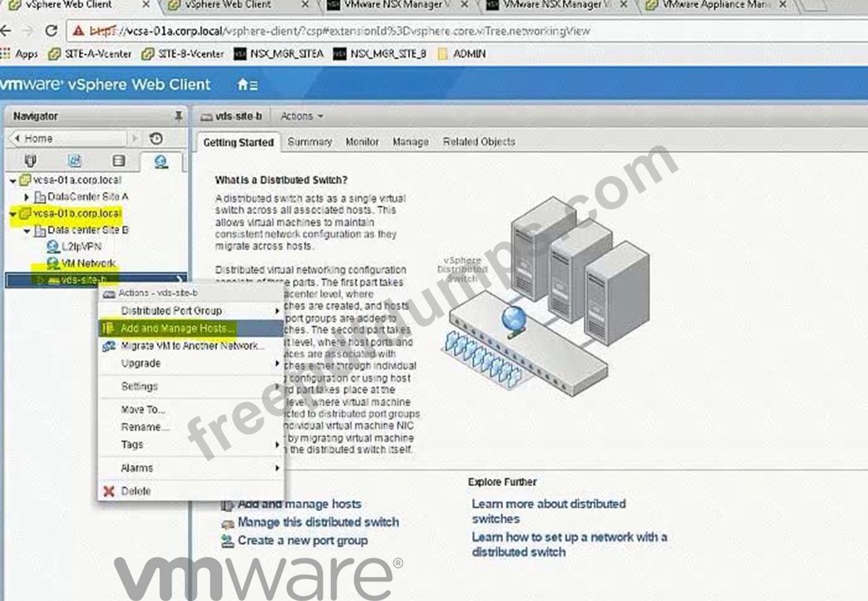This screenshot has height=601, width=868.
Task: Click the Home button in the Navigator
Action: [69, 138]
